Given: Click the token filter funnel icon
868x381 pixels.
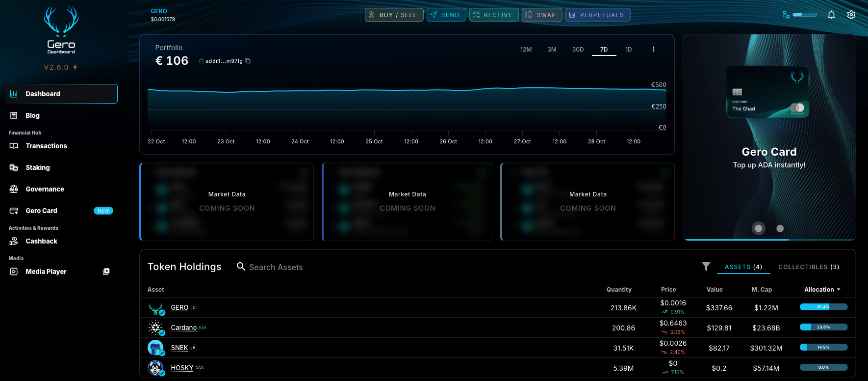Looking at the screenshot, I should pos(706,267).
